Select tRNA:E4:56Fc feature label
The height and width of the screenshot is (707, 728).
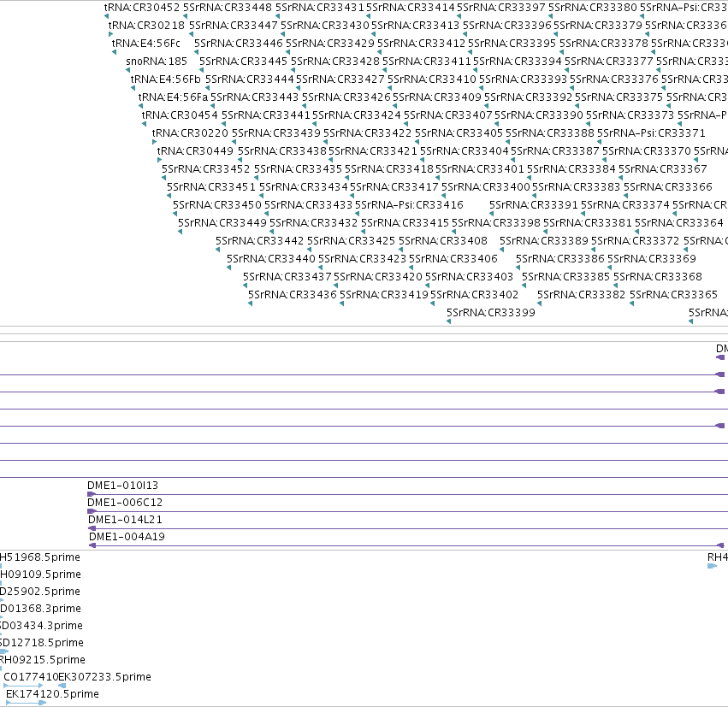pos(145,44)
